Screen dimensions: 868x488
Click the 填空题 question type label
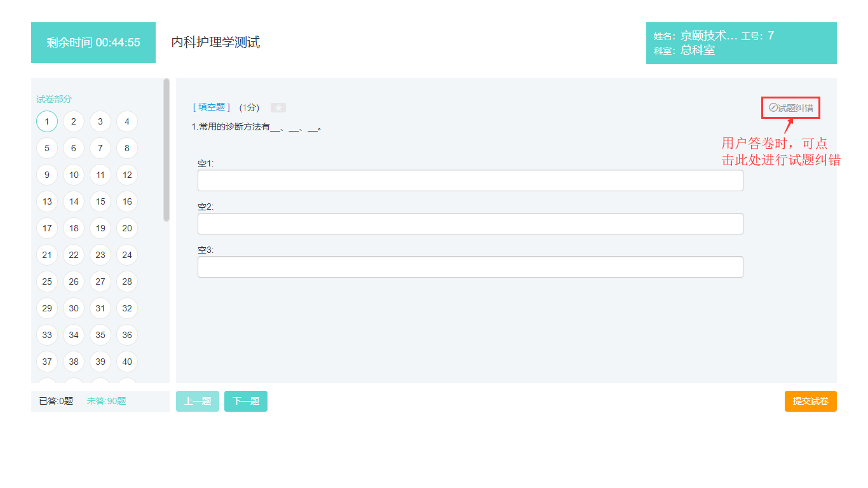210,107
